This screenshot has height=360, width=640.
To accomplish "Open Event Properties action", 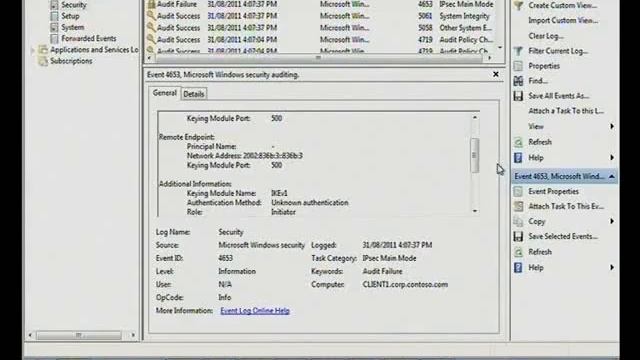I will point(553,191).
